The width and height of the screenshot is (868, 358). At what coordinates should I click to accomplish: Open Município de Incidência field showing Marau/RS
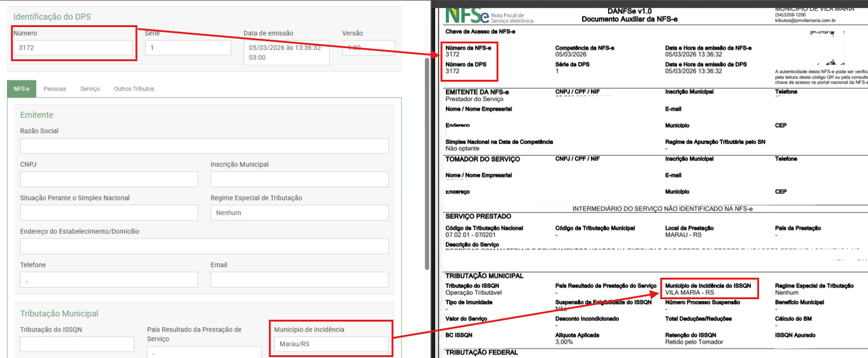click(x=331, y=344)
